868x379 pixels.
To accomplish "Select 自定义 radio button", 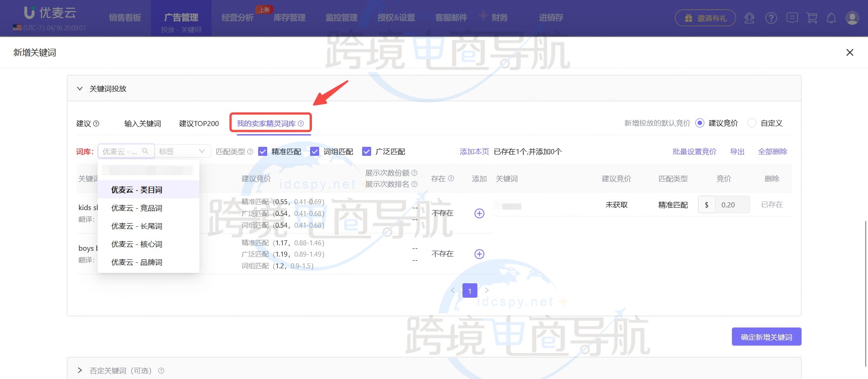I will coord(752,123).
